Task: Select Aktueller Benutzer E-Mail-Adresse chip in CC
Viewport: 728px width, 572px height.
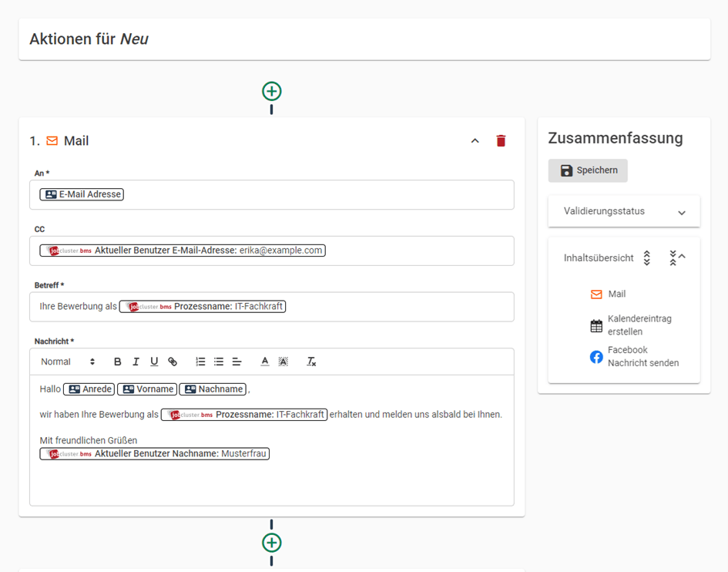Action: (x=183, y=251)
